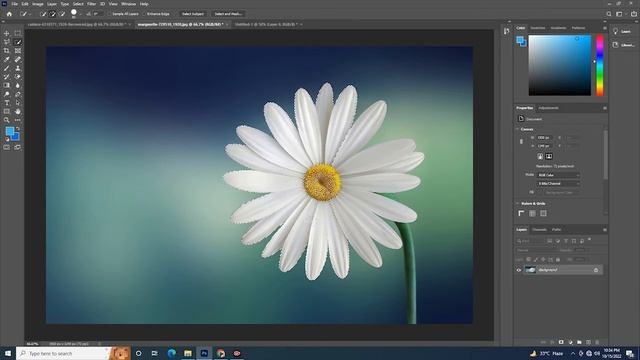Image resolution: width=640 pixels, height=360 pixels.
Task: Click the Home icon in options bar
Action: coord(9,14)
